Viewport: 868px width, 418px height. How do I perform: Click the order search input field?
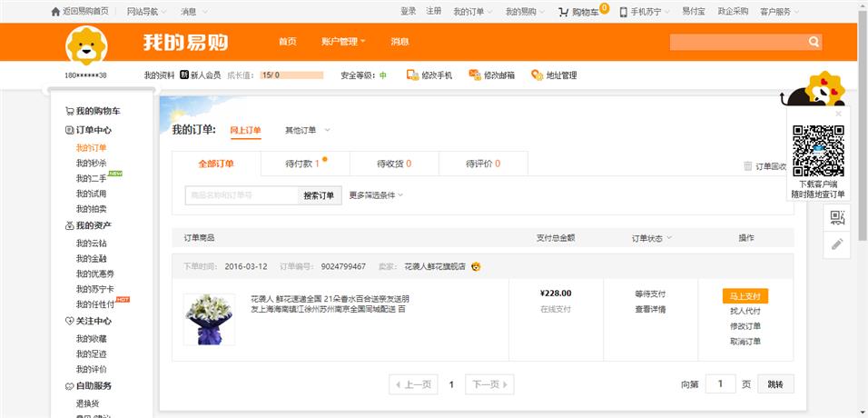[242, 195]
